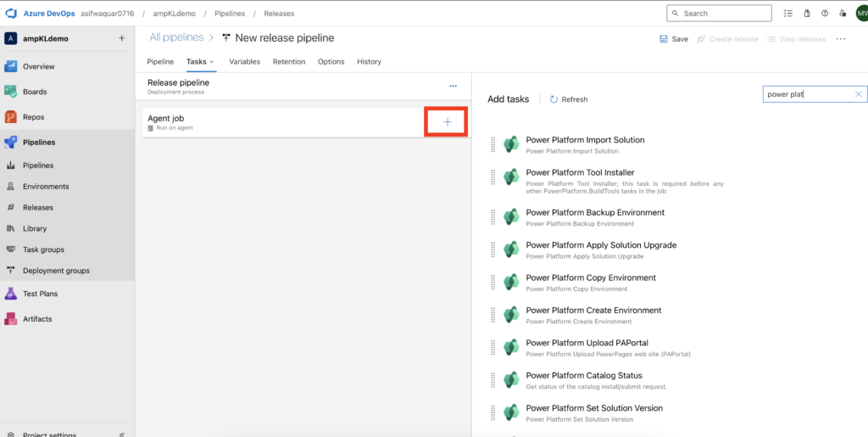Viewport: 868px width, 437px height.
Task: Open the help icon in header
Action: click(x=825, y=14)
